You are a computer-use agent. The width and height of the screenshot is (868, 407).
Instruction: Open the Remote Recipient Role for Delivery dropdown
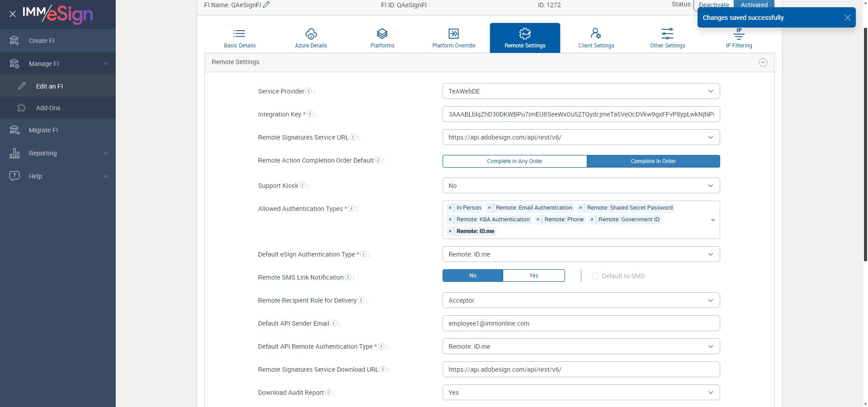[x=581, y=300]
